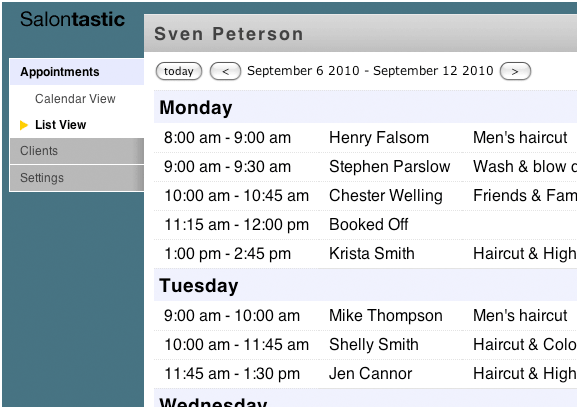Viewport: 579px width, 417px height.
Task: Jump to the current date with the today button
Action: [179, 71]
